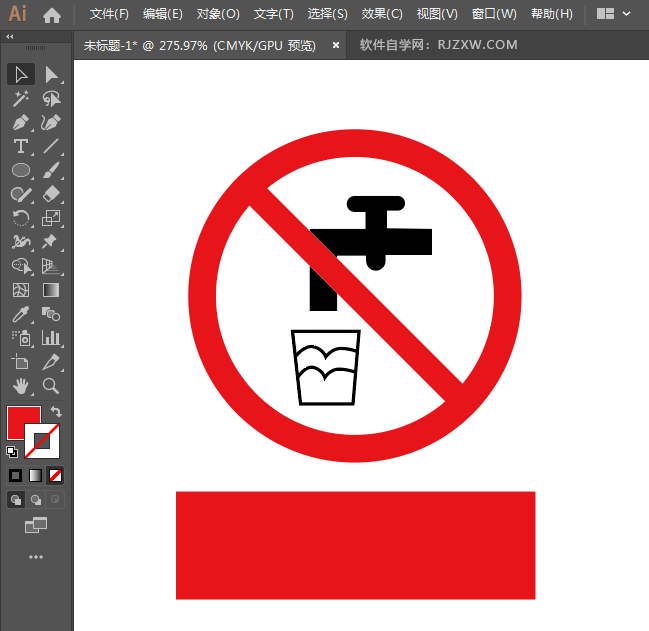Close the 未标题-1 document tab
Image resolution: width=649 pixels, height=631 pixels.
click(336, 45)
